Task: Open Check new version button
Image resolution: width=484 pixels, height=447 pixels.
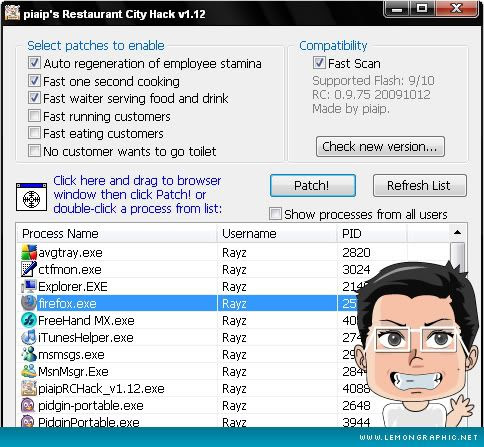Action: tap(380, 146)
